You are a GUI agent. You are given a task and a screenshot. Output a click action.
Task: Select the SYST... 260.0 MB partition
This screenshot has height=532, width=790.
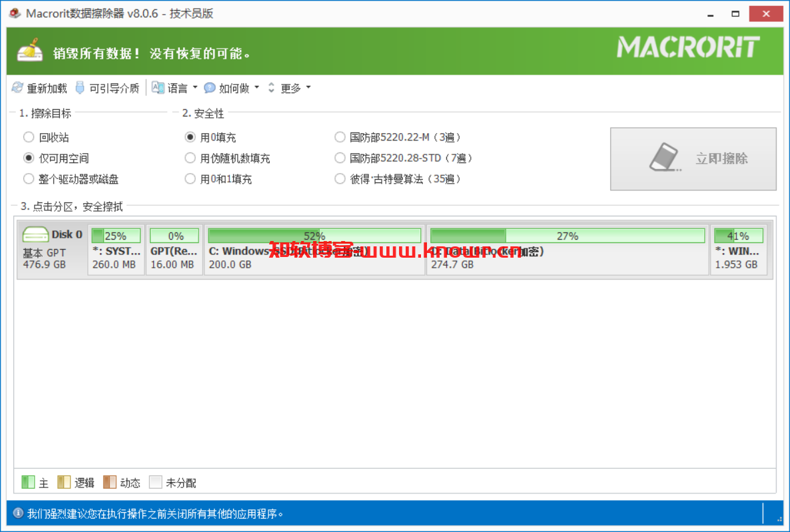(117, 250)
